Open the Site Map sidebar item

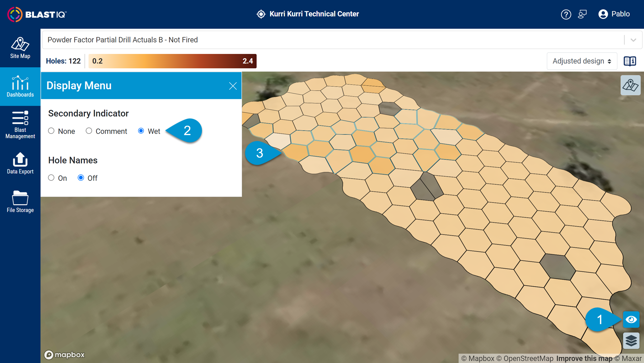[20, 48]
